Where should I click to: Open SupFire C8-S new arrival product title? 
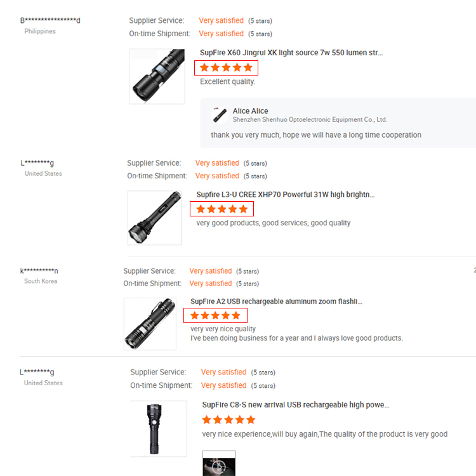[x=296, y=405]
